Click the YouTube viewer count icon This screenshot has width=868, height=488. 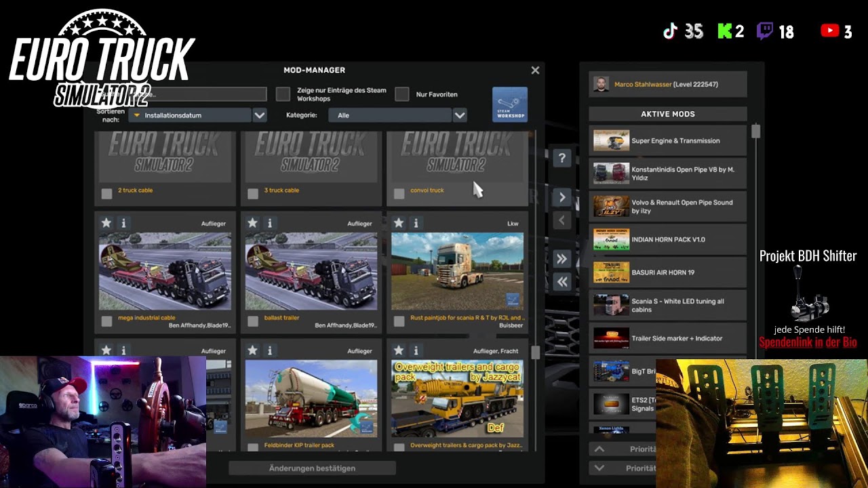point(829,30)
